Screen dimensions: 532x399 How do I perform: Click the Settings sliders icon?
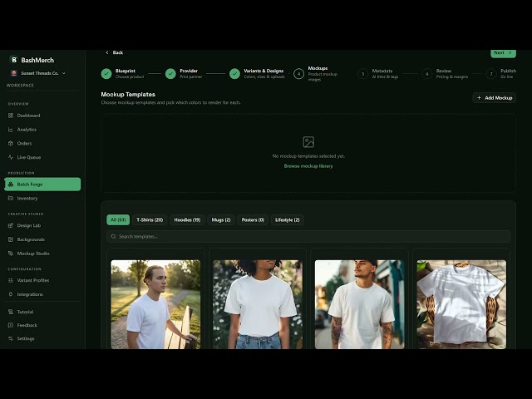pos(11,338)
